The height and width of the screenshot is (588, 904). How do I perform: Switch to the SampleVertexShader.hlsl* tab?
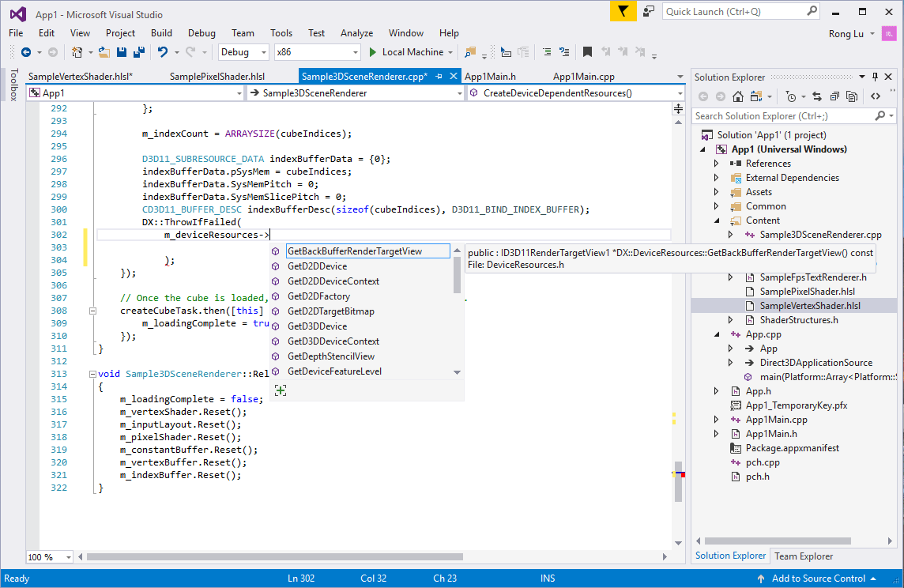[x=81, y=76]
